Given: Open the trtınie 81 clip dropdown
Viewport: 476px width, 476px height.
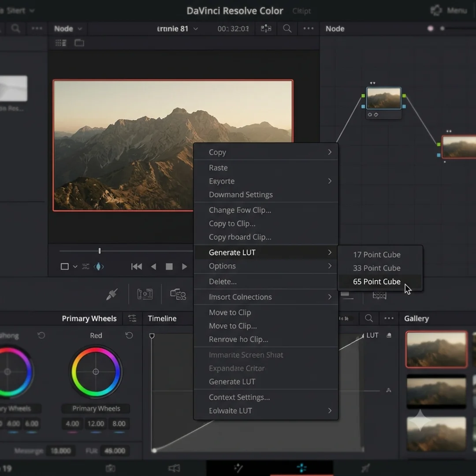Looking at the screenshot, I should point(177,29).
